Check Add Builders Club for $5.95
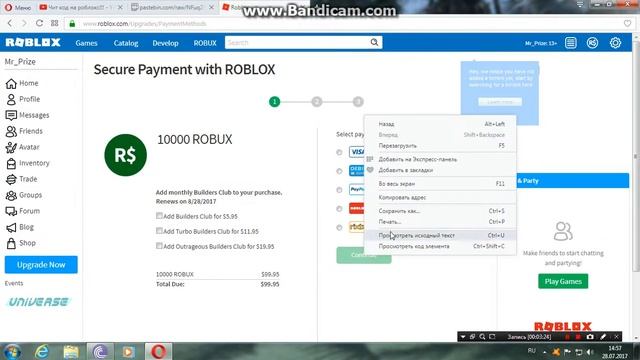640x360 pixels. click(x=159, y=216)
